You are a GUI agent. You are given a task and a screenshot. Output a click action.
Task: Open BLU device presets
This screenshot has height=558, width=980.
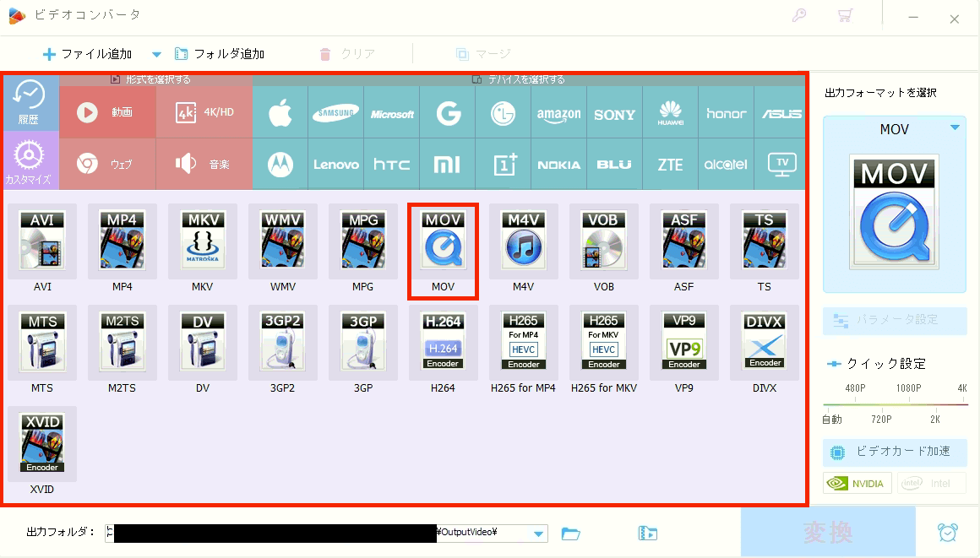point(614,165)
